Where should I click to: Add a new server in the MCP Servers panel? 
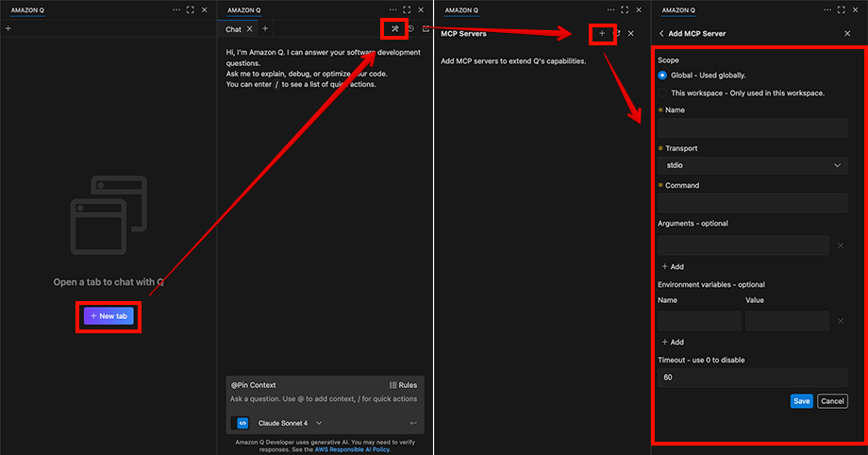602,33
